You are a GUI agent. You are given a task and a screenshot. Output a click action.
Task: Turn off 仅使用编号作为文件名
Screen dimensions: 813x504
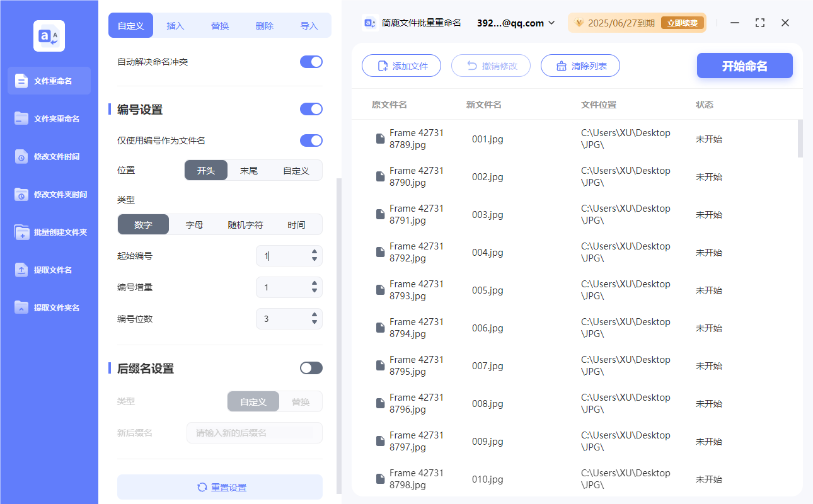click(311, 140)
